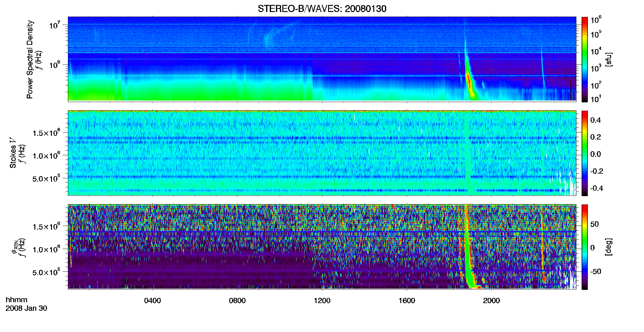Click the plot title STEREO-B/WAVES: 20080130
This screenshot has height=332, width=644.
(x=322, y=9)
